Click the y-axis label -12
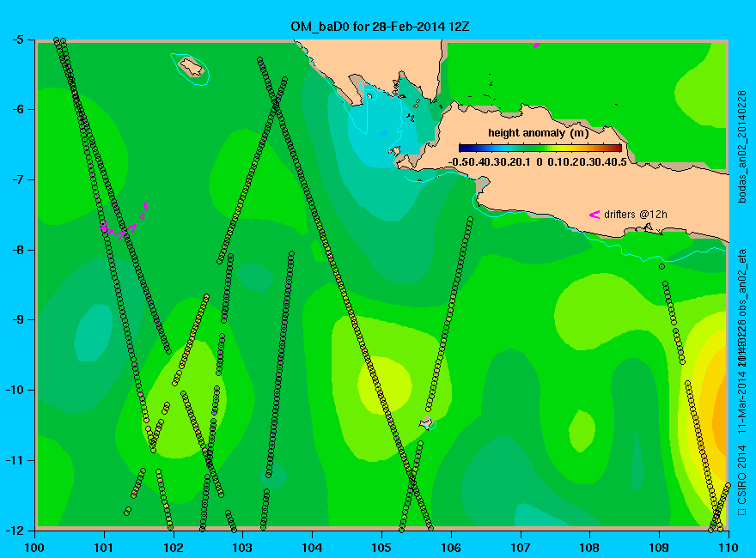The height and width of the screenshot is (558, 756). (14, 530)
